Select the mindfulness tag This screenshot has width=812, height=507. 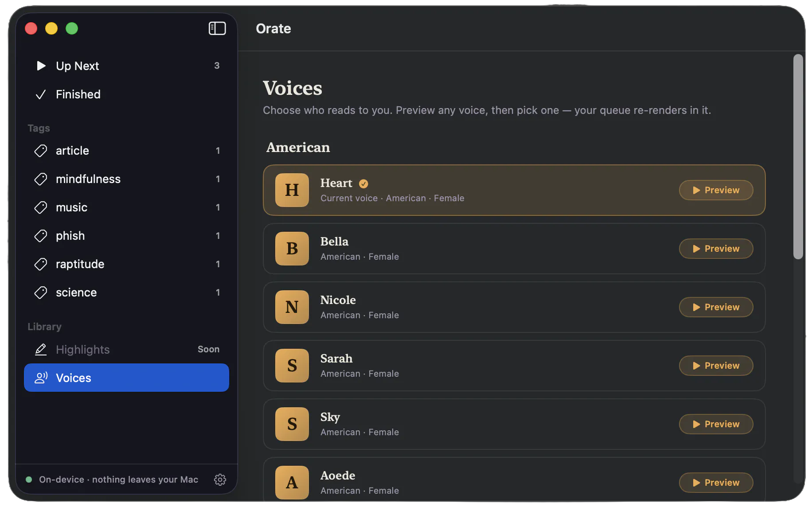[x=126, y=179]
